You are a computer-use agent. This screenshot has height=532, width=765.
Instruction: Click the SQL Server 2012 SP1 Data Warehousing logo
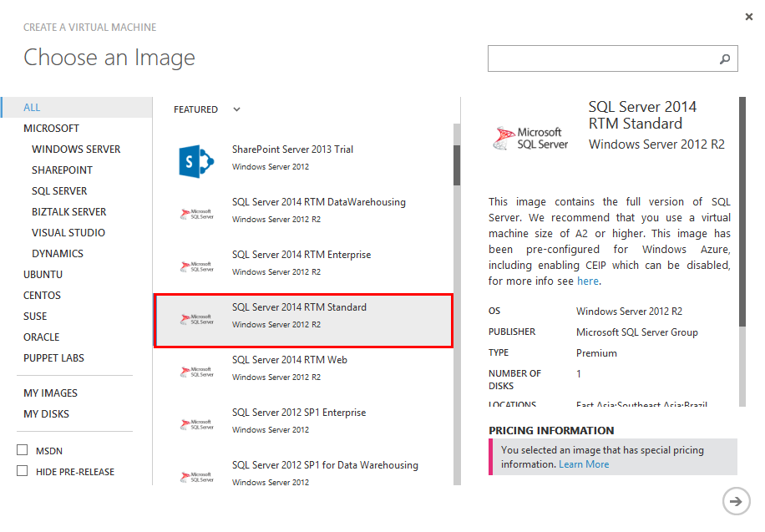click(196, 478)
